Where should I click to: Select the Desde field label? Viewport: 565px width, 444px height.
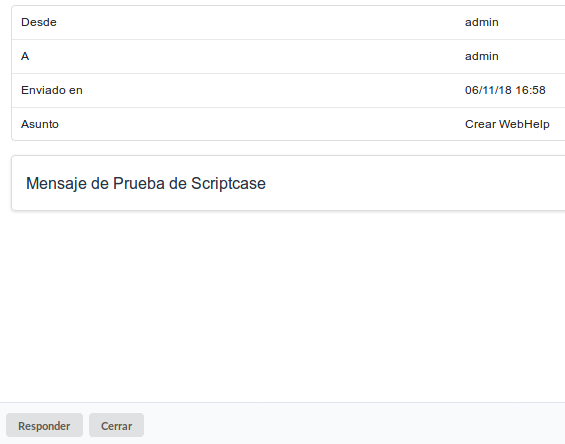pos(39,22)
